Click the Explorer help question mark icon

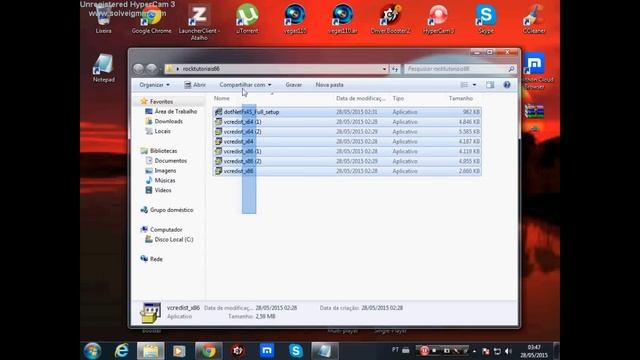point(507,85)
